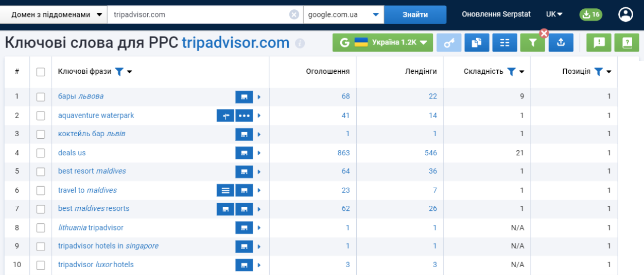Screen dimensions: 644x279
Task: Open sort arrow for Ключові фрази
Action: pos(130,72)
